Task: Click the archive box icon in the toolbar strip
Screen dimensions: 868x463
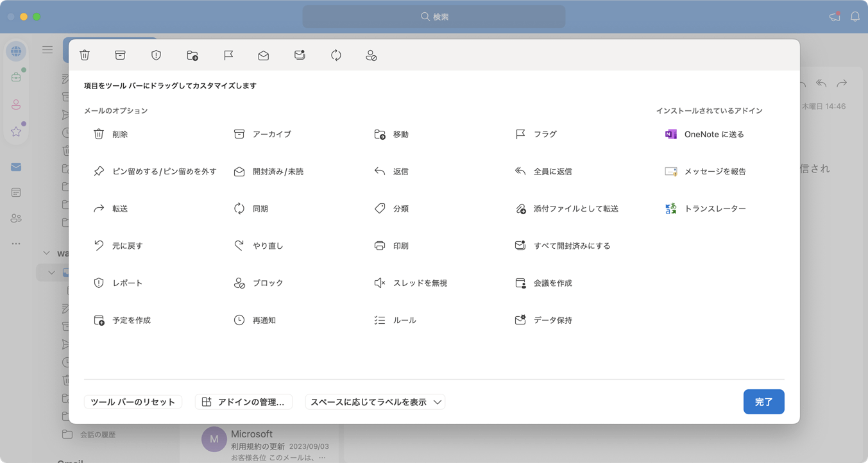Action: (120, 56)
